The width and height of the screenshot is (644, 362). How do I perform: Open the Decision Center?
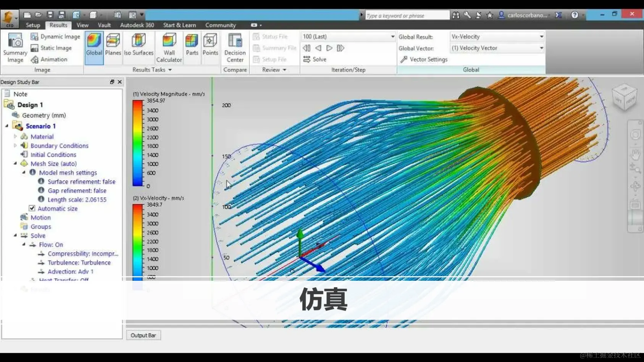pos(235,48)
